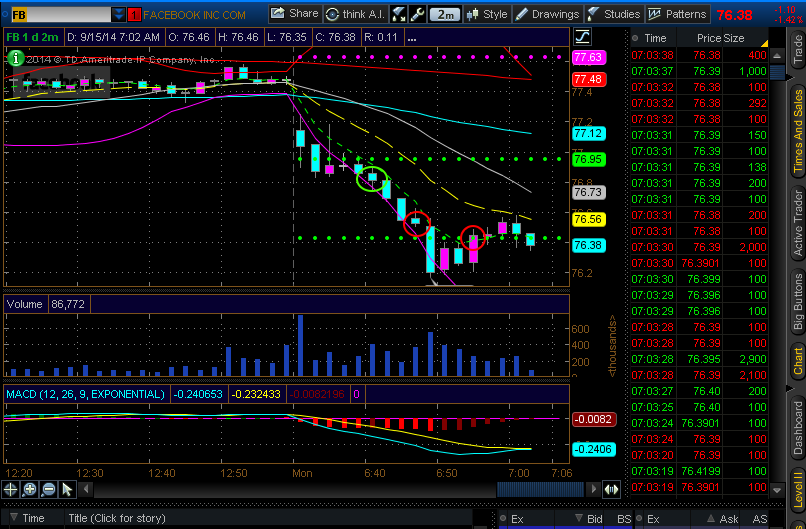Click the Ex column header beside Bid
The image size is (806, 529).
coord(517,519)
